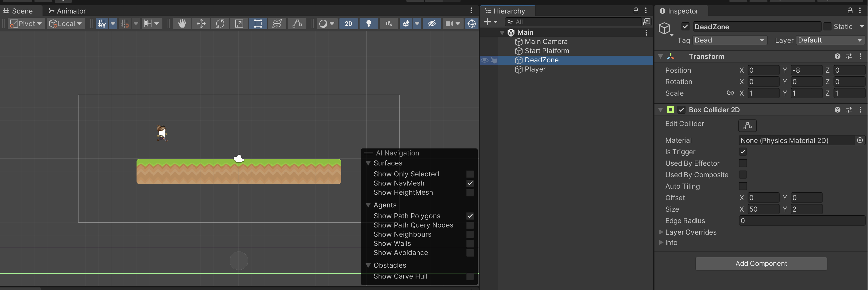Viewport: 868px width, 290px height.
Task: Select the Move tool
Action: [x=201, y=24]
